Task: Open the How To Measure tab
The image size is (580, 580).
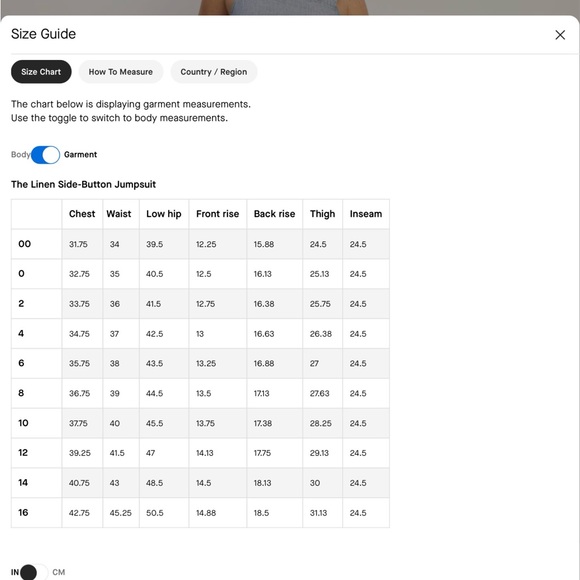Action: click(x=121, y=72)
